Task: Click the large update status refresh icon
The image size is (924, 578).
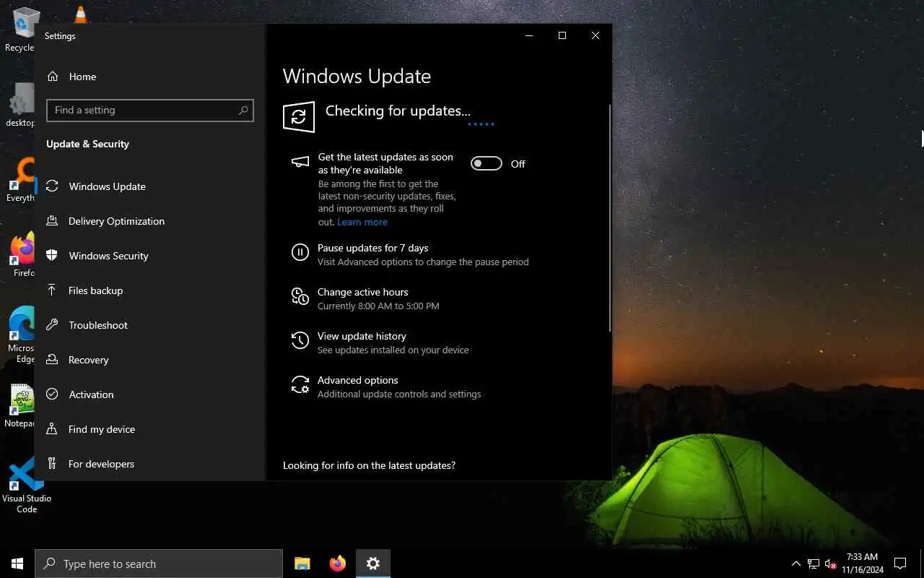Action: click(x=299, y=117)
